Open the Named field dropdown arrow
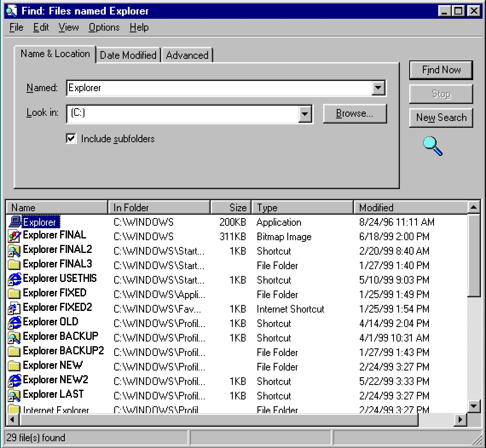Viewport: 486px width, 448px height. click(378, 88)
